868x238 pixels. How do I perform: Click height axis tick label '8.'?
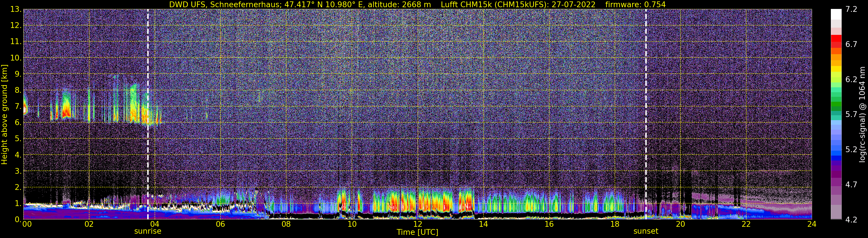click(x=18, y=90)
